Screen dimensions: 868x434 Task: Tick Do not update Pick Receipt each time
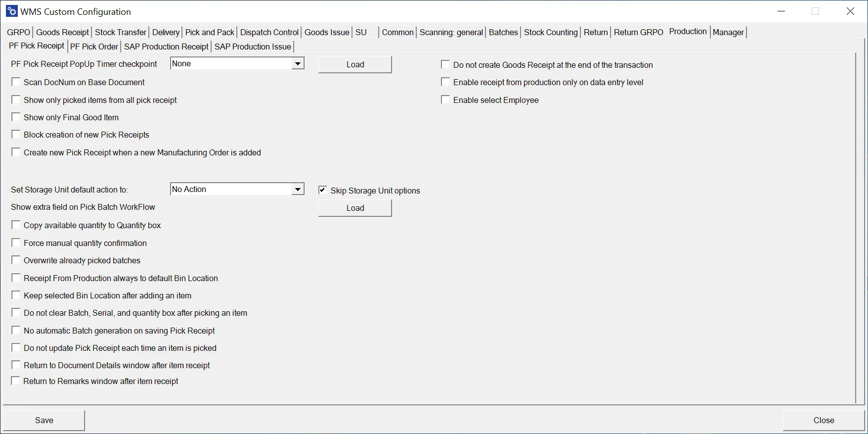click(16, 348)
